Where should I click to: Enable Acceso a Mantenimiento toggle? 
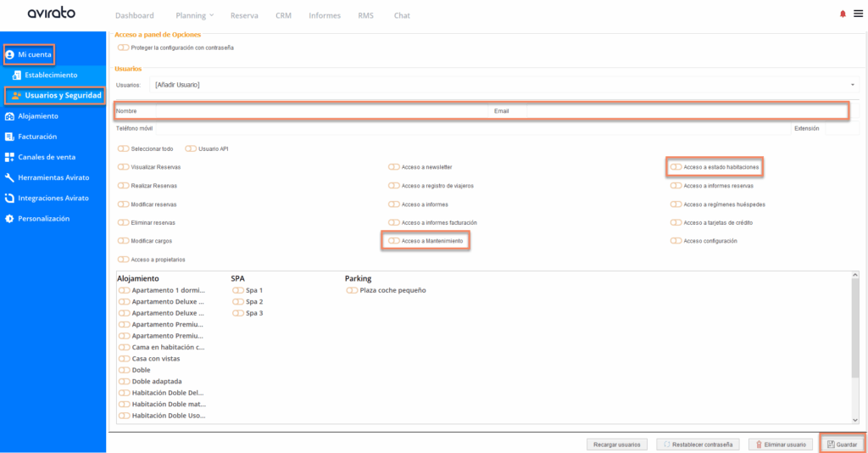pos(394,241)
